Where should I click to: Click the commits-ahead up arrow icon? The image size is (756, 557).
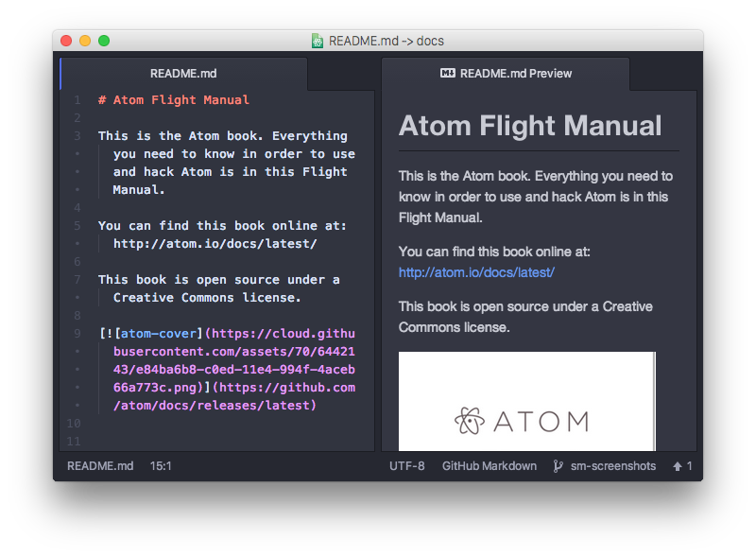coord(678,466)
